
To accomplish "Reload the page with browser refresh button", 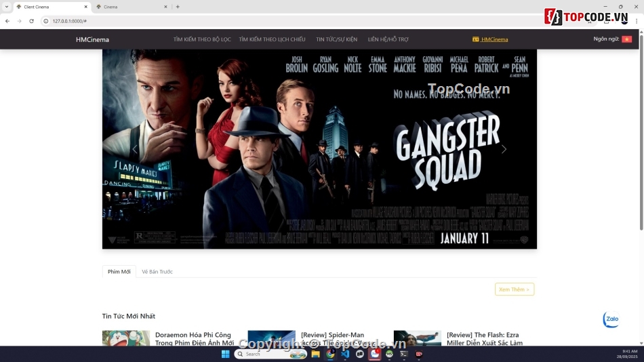I will [x=31, y=21].
